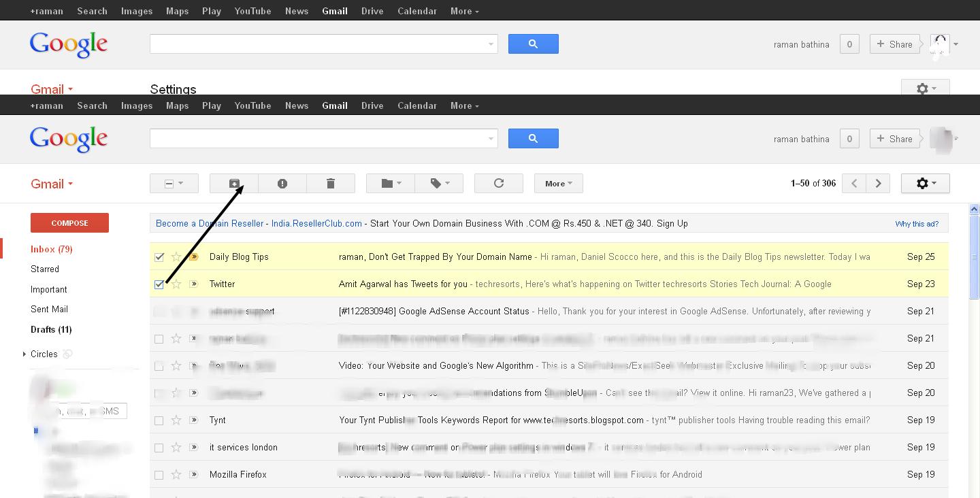Select the it services london email checkbox

tap(159, 448)
